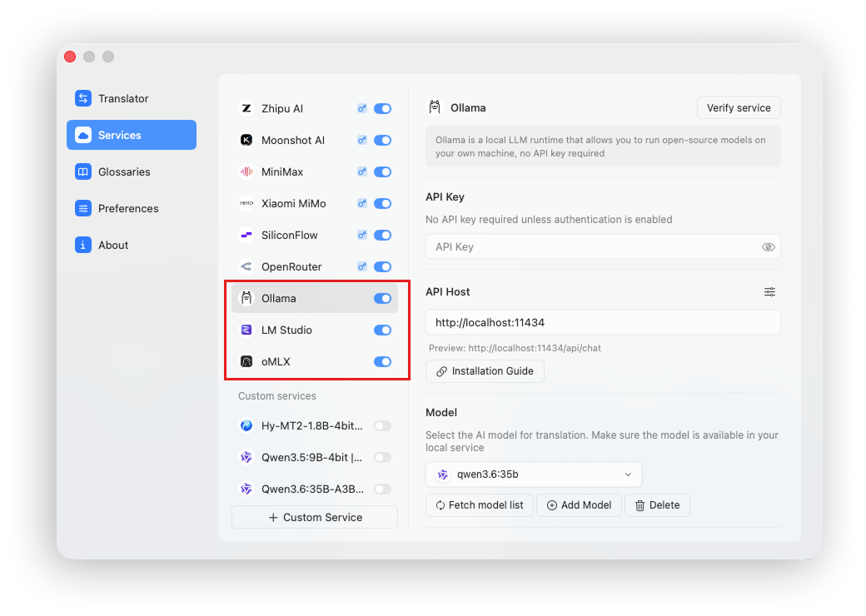Viewport: 866px width, 616px height.
Task: Select the Xiaomi MiMo service logo
Action: [246, 204]
